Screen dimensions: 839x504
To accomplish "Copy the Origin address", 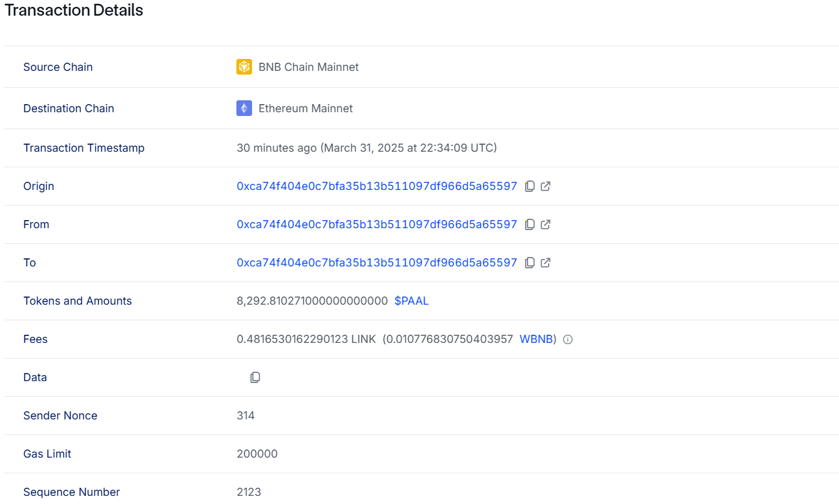I will coord(530,186).
